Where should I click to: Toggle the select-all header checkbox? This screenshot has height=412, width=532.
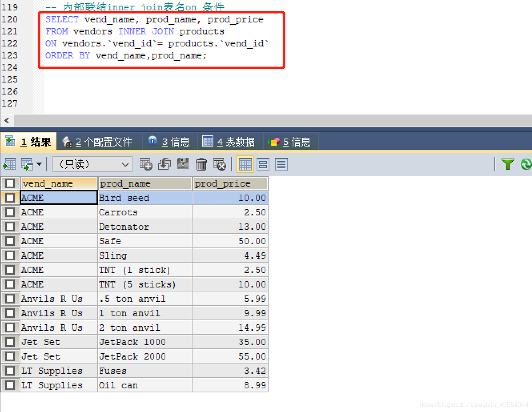point(10,183)
